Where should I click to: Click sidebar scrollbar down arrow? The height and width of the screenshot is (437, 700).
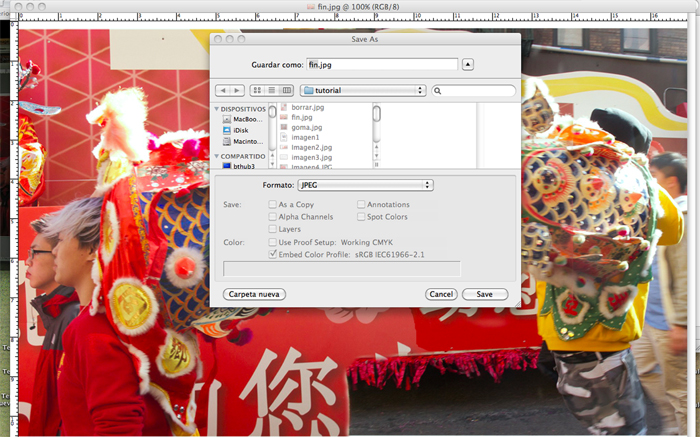click(x=272, y=162)
